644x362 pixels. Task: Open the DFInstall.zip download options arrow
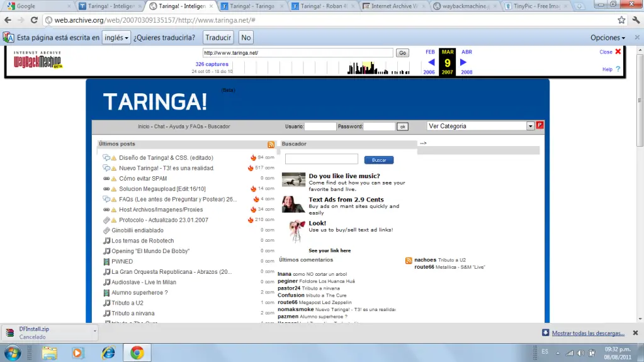click(x=94, y=331)
